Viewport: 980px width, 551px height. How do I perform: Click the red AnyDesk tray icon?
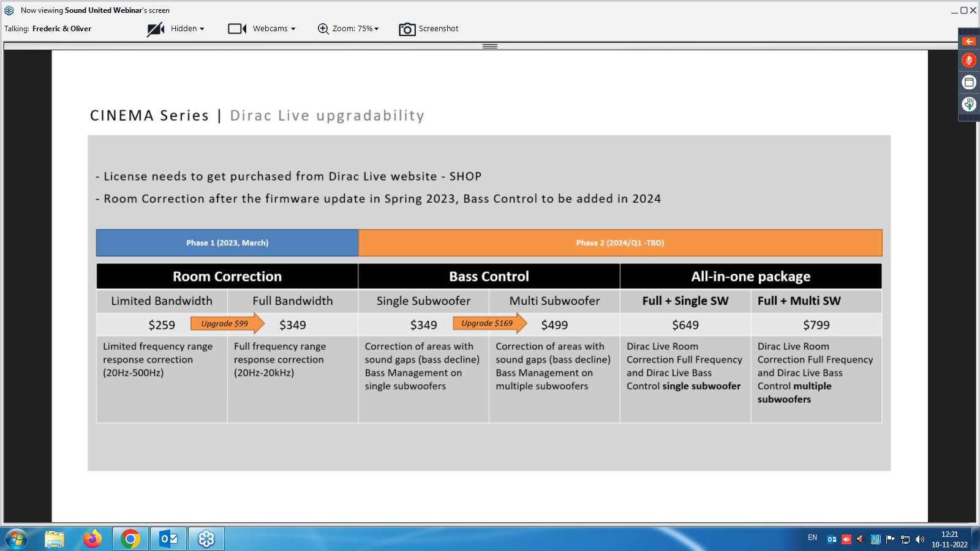coord(846,539)
